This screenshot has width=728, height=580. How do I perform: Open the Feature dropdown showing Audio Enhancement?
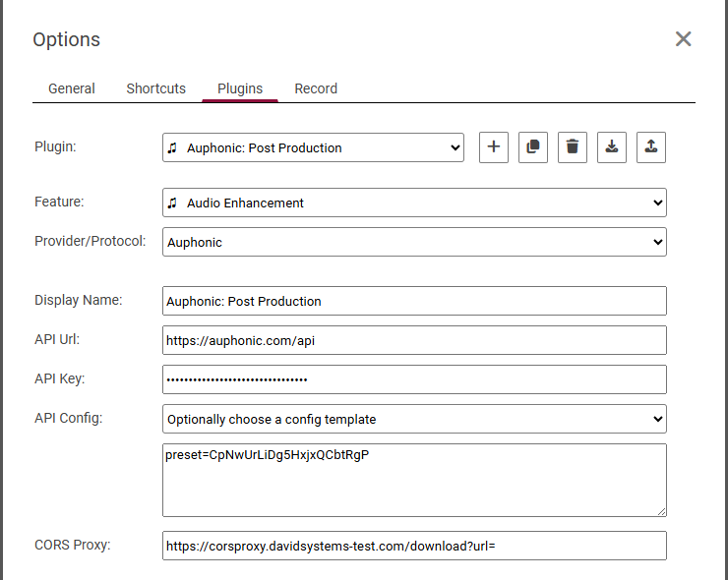[414, 203]
